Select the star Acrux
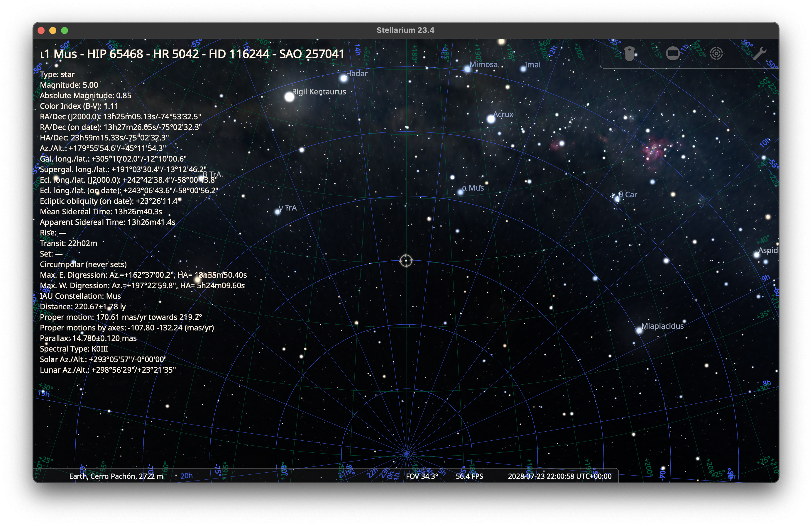812x526 pixels. point(490,119)
